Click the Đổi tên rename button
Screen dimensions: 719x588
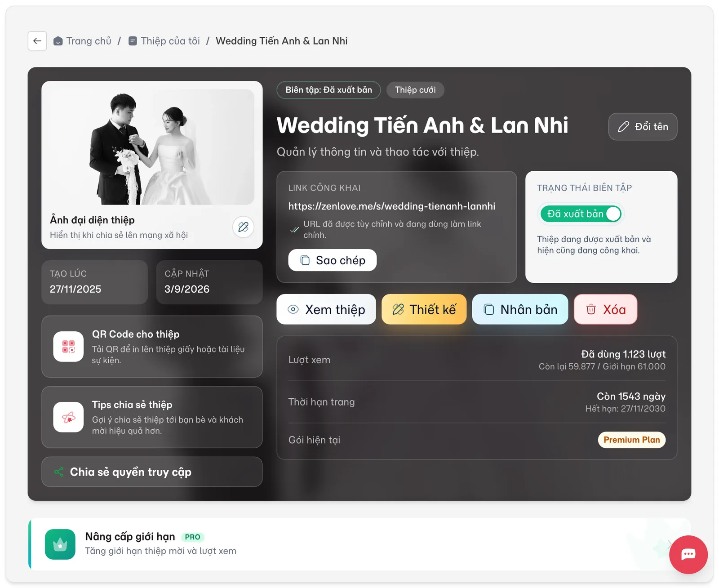tap(643, 127)
